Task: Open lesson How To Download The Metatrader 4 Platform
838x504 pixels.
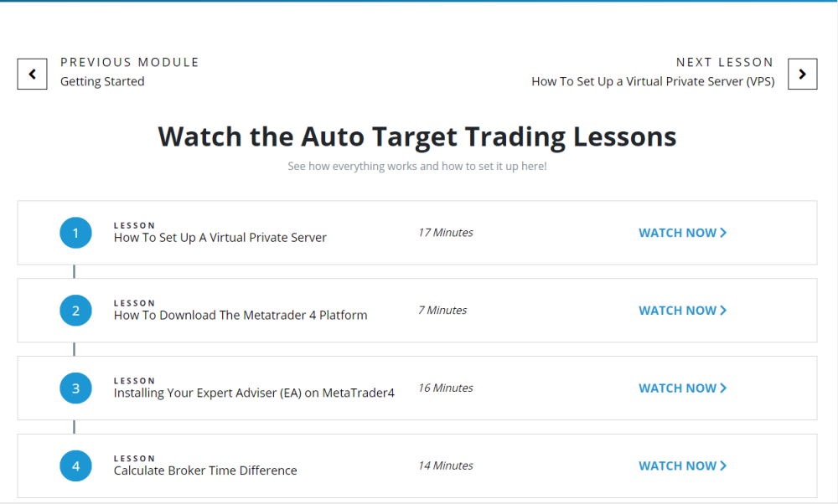Action: coord(241,315)
